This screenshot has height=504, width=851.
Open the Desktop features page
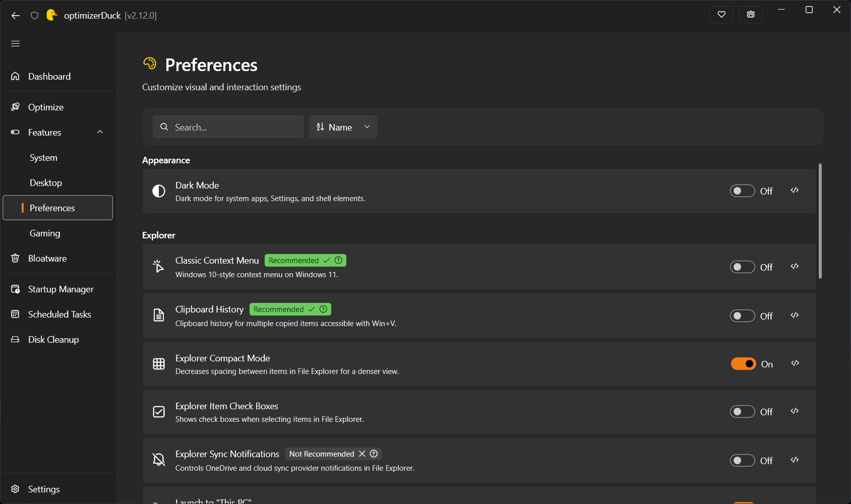click(57, 183)
